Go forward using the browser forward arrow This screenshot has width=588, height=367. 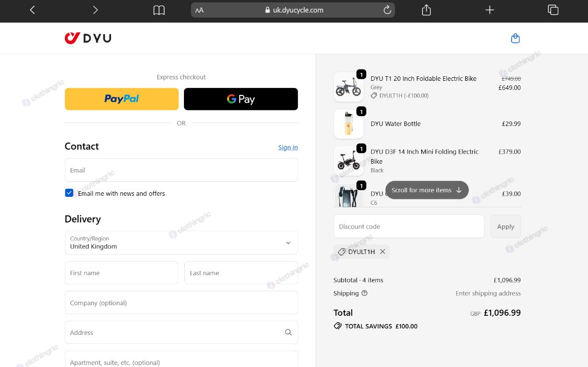pos(95,10)
